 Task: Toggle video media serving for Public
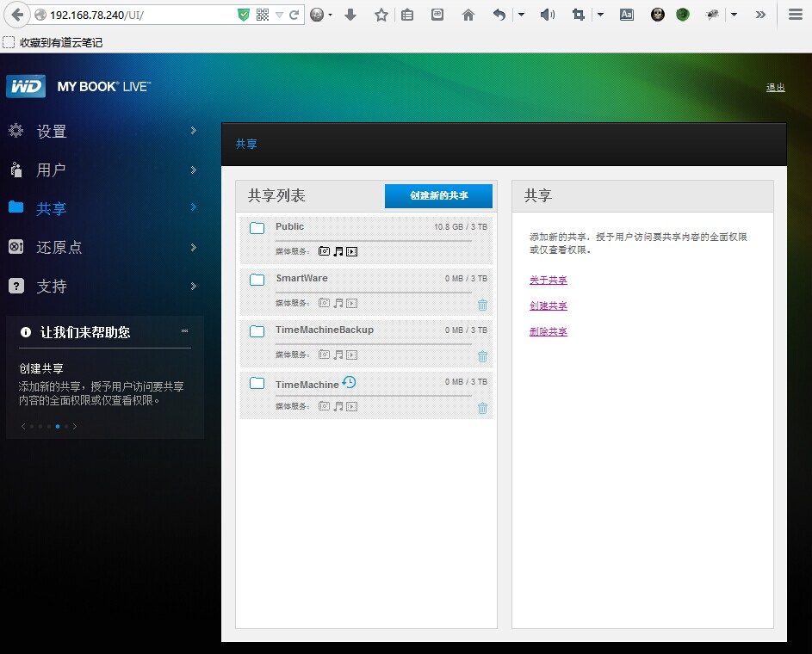351,251
